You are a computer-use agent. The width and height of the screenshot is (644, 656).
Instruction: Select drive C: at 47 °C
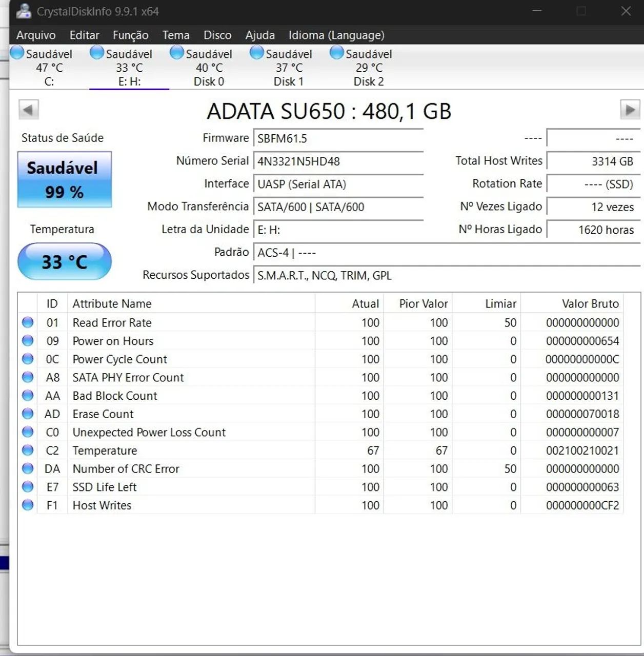[49, 67]
